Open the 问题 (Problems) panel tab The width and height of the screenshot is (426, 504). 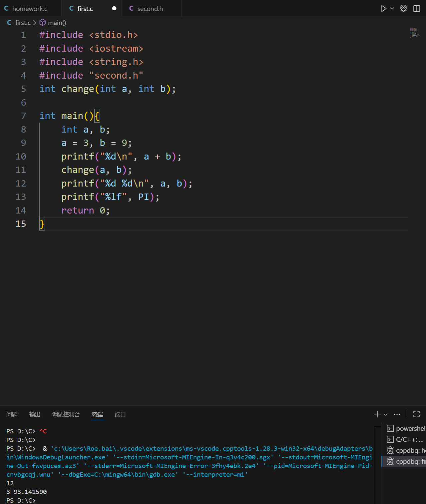[12, 414]
